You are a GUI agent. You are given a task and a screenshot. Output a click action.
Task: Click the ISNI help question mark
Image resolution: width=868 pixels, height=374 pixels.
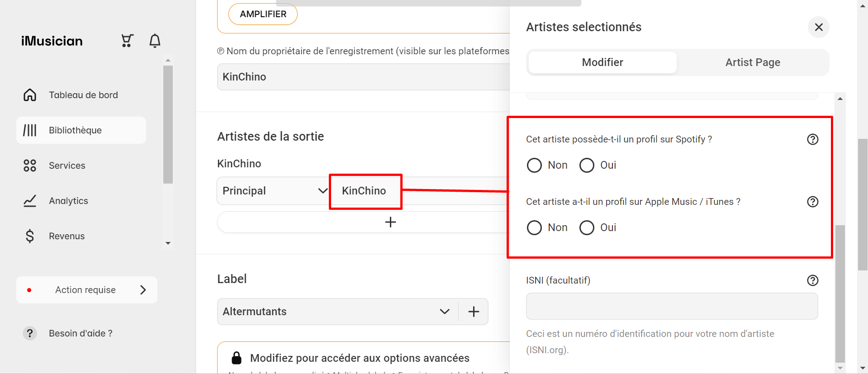813,280
